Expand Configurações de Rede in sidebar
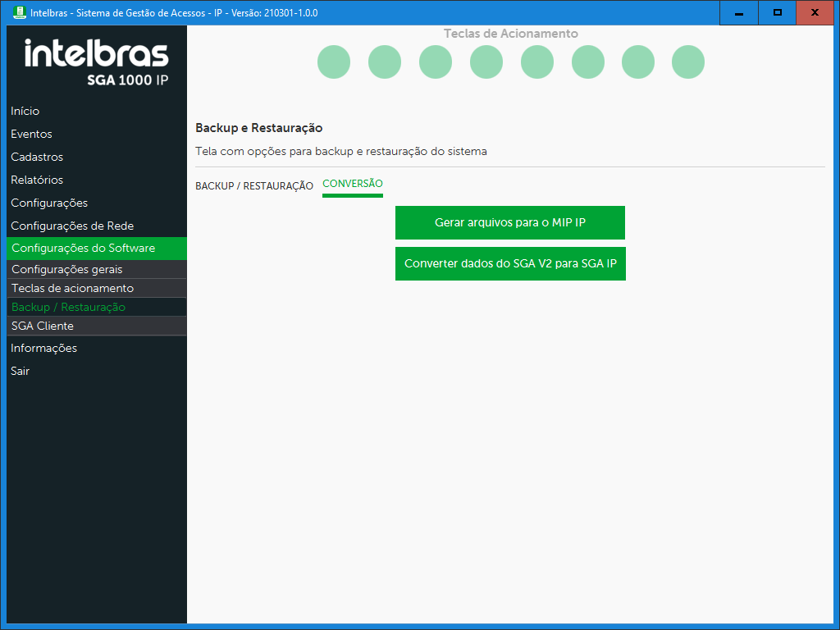This screenshot has height=630, width=840. coord(72,226)
